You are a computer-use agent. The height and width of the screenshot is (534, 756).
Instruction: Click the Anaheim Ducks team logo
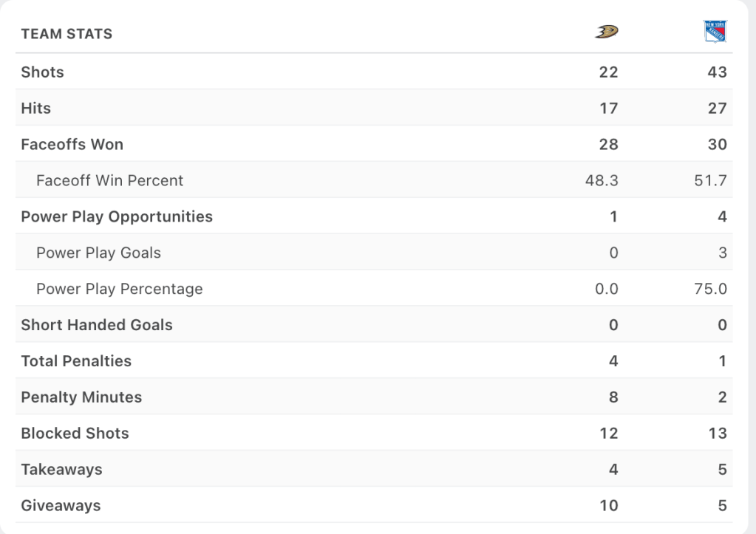606,32
